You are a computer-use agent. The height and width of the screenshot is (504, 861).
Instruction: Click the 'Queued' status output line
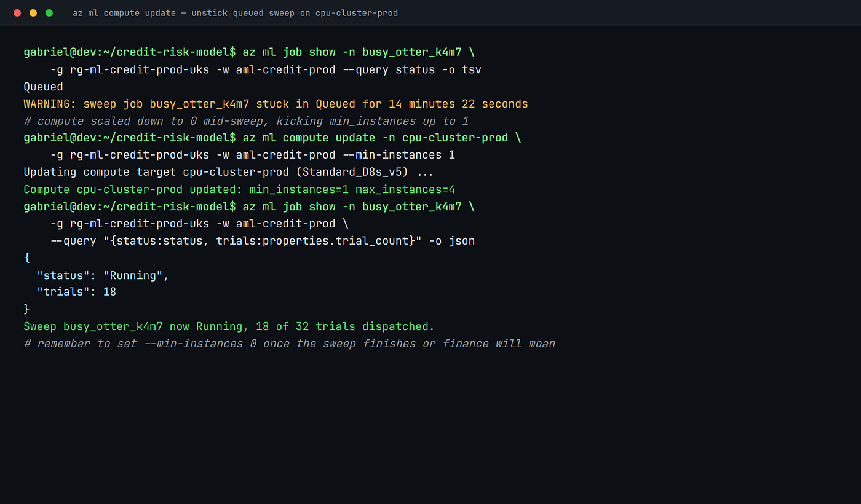[43, 87]
